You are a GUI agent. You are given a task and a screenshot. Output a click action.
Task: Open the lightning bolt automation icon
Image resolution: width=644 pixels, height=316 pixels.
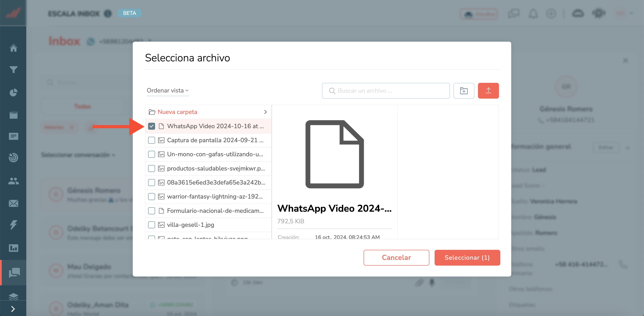coord(14,225)
